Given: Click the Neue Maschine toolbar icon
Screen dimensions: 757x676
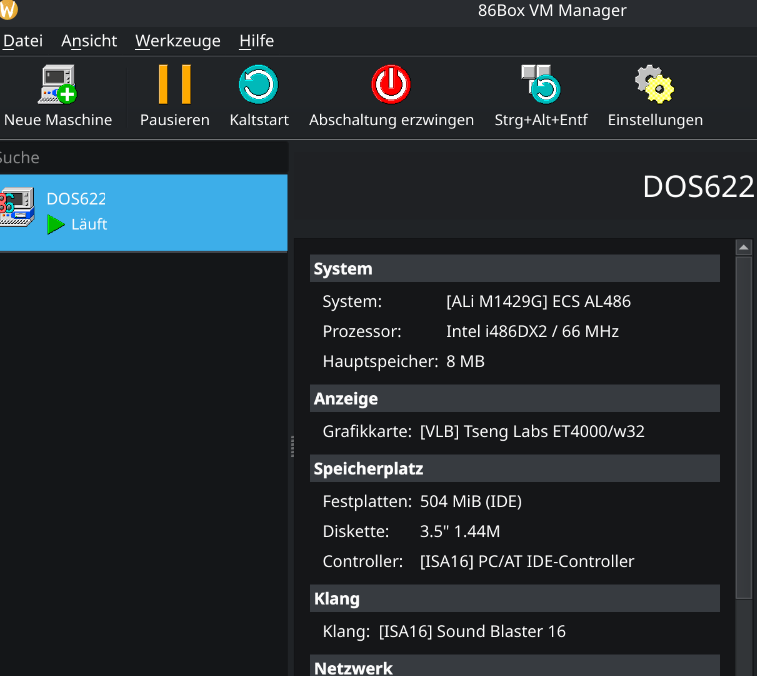Looking at the screenshot, I should [57, 84].
